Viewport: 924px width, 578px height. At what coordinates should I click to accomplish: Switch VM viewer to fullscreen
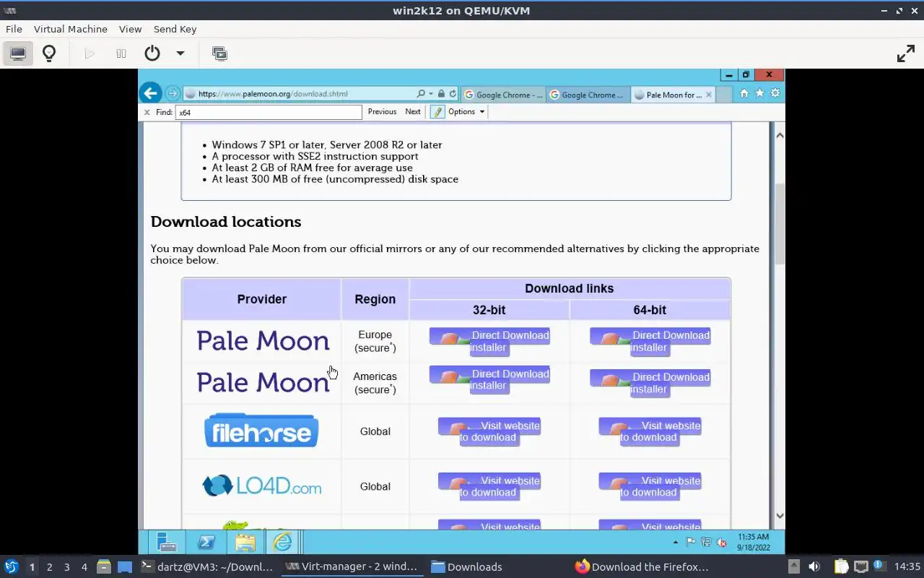click(905, 53)
